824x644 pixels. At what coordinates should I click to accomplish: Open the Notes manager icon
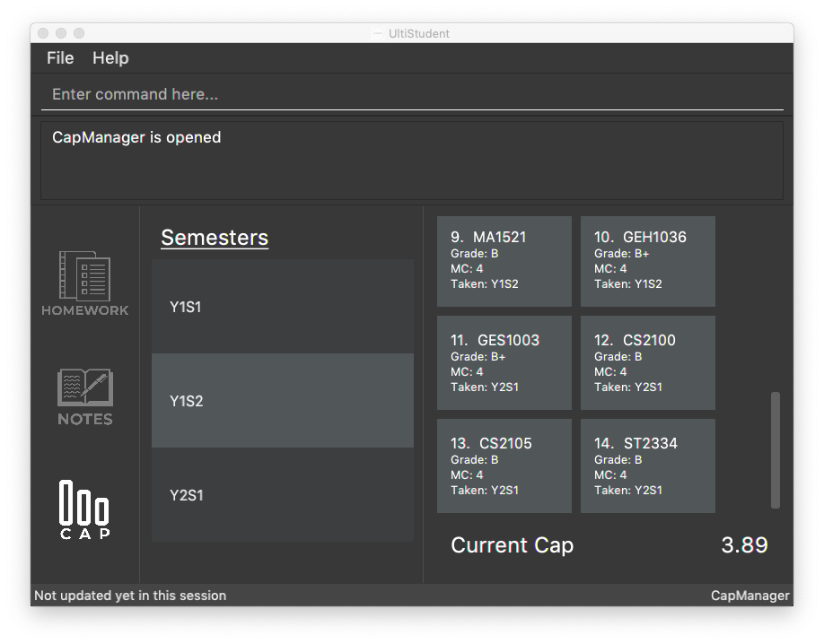tap(84, 397)
